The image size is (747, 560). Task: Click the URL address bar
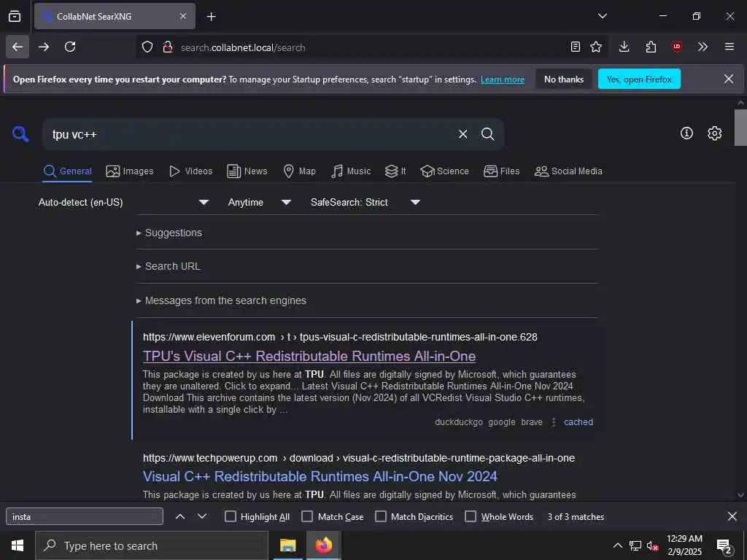[371, 47]
